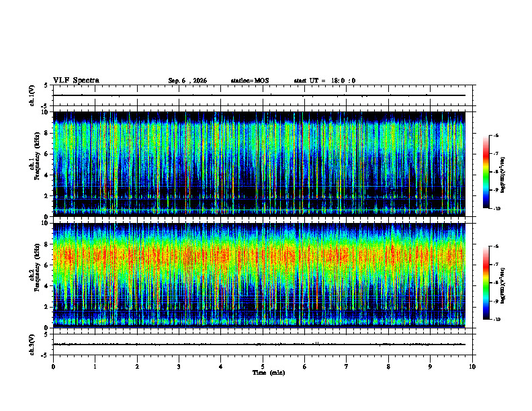Click the Time (min) axis label
Image resolution: width=532 pixels, height=411 pixels.
coord(269,373)
